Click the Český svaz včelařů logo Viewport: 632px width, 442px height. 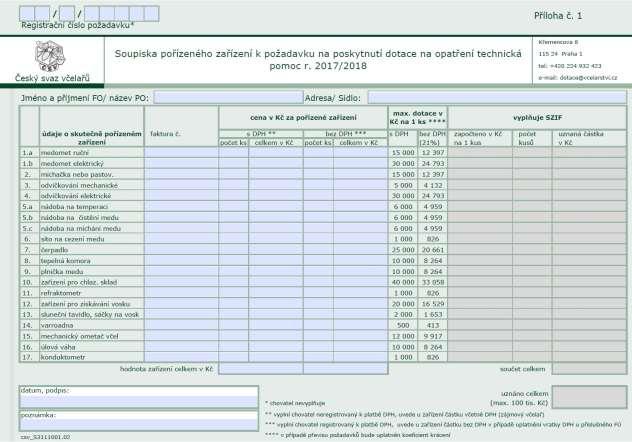pyautogui.click(x=49, y=56)
